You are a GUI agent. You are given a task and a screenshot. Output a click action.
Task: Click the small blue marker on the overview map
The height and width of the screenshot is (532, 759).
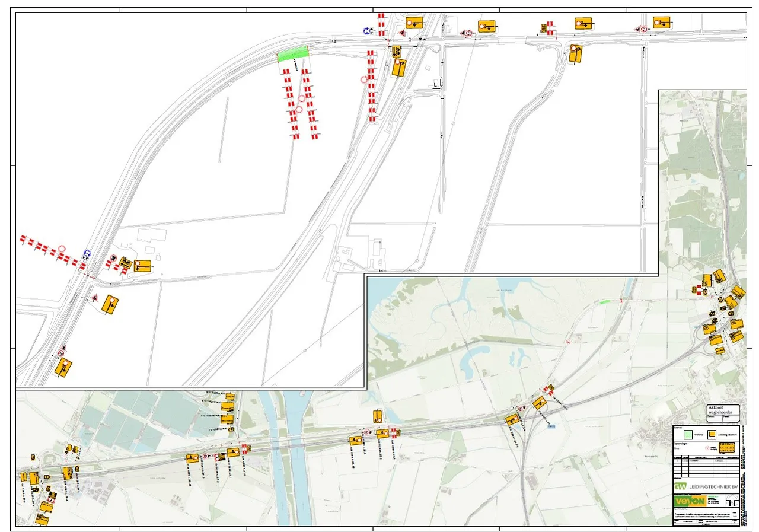(x=552, y=426)
